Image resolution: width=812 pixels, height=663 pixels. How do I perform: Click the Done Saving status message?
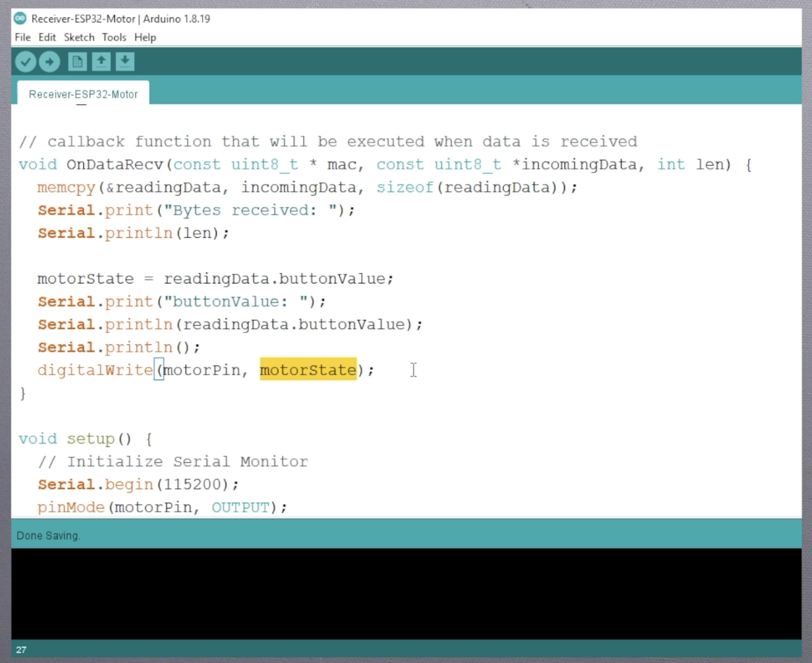point(49,535)
